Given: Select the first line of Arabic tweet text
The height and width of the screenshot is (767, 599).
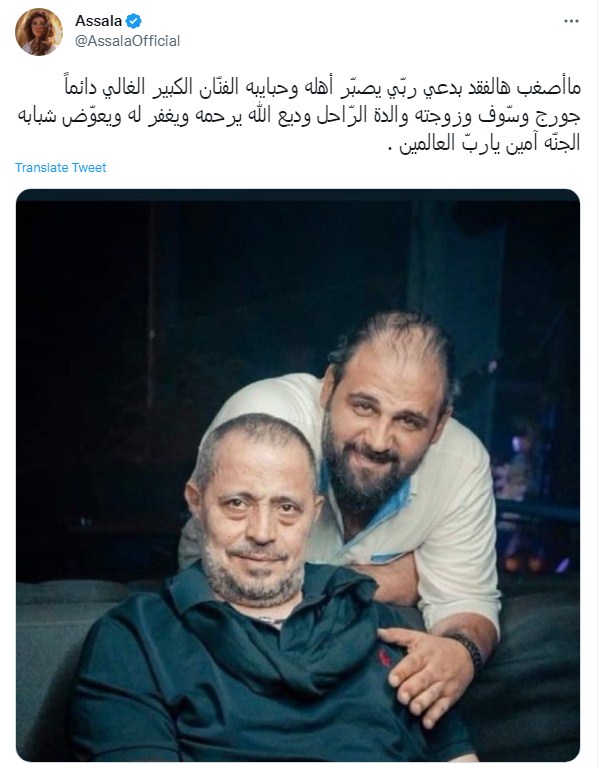Looking at the screenshot, I should [322, 88].
